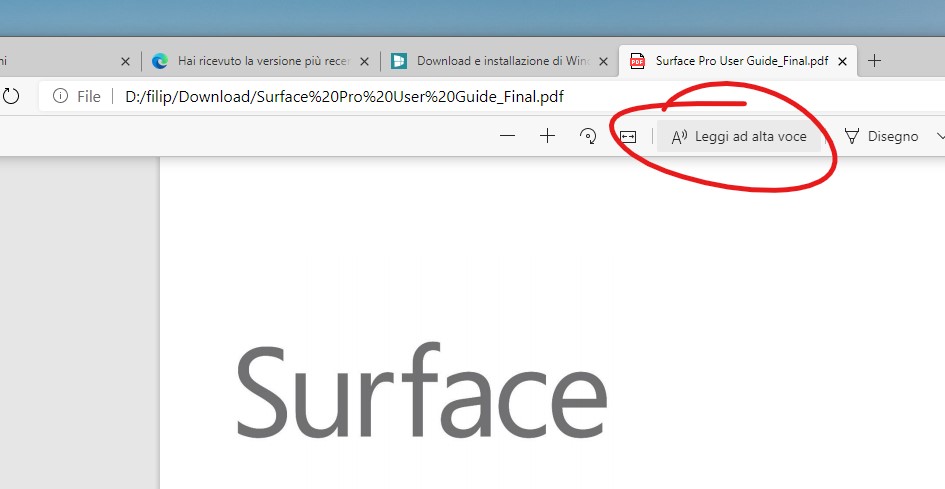Click the refresh page icon
The width and height of the screenshot is (945, 489).
tap(11, 96)
